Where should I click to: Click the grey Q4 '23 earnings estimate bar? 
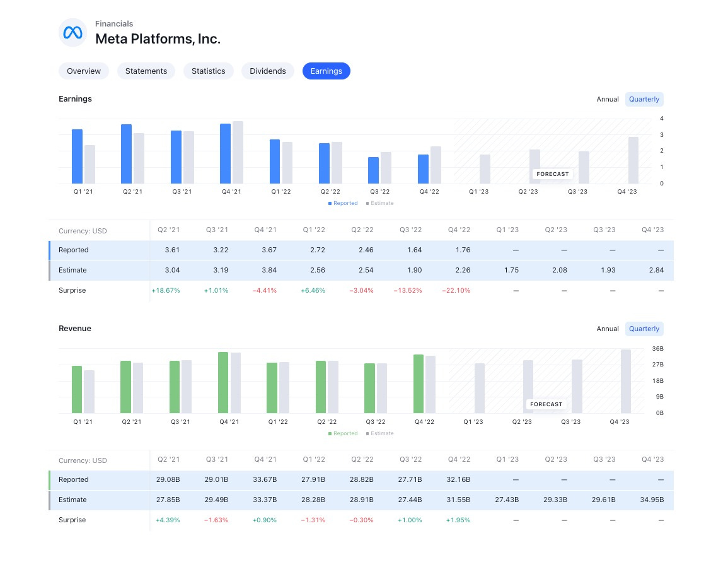click(633, 160)
